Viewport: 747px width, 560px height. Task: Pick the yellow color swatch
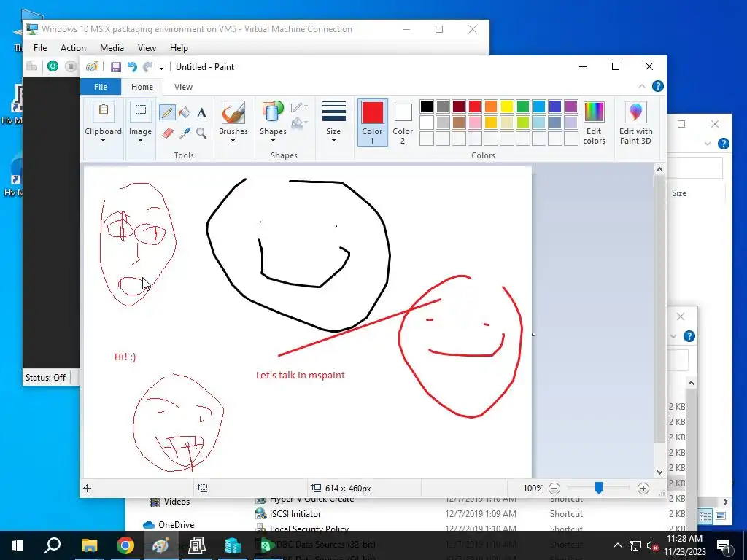click(506, 106)
